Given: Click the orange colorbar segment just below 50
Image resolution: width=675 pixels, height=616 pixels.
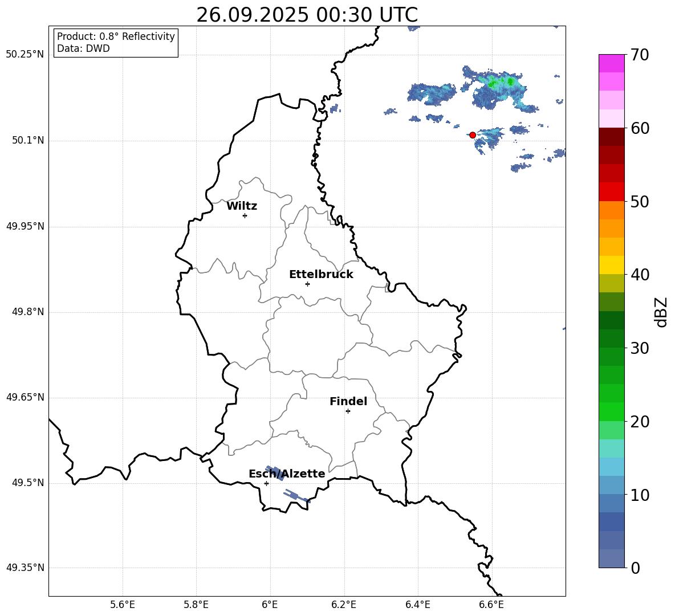Looking at the screenshot, I should [611, 210].
